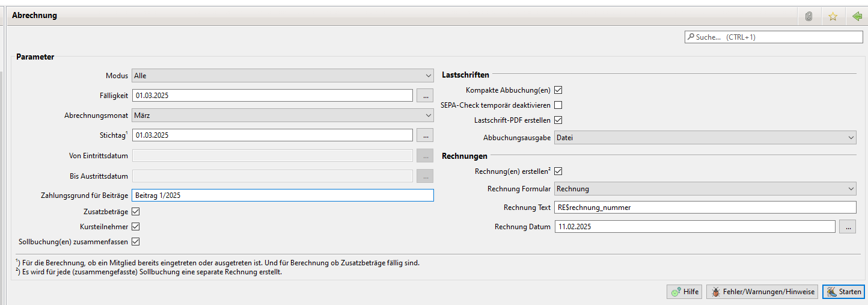Click the green back arrow icon
The height and width of the screenshot is (305, 868).
[857, 16]
